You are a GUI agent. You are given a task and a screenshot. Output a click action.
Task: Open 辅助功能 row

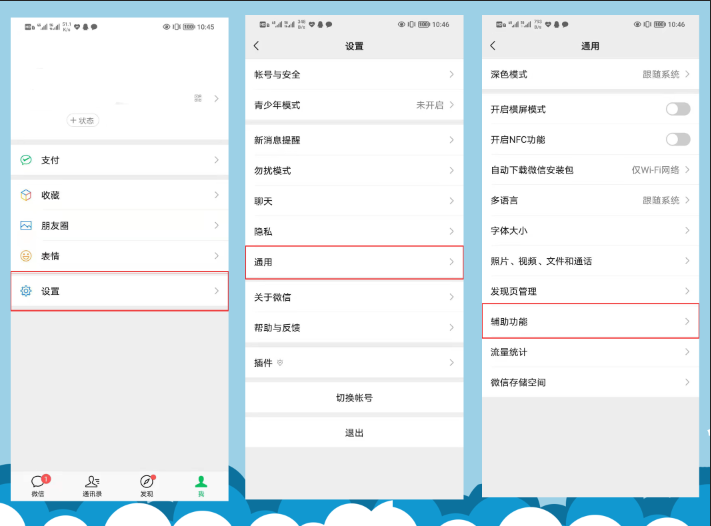point(590,321)
